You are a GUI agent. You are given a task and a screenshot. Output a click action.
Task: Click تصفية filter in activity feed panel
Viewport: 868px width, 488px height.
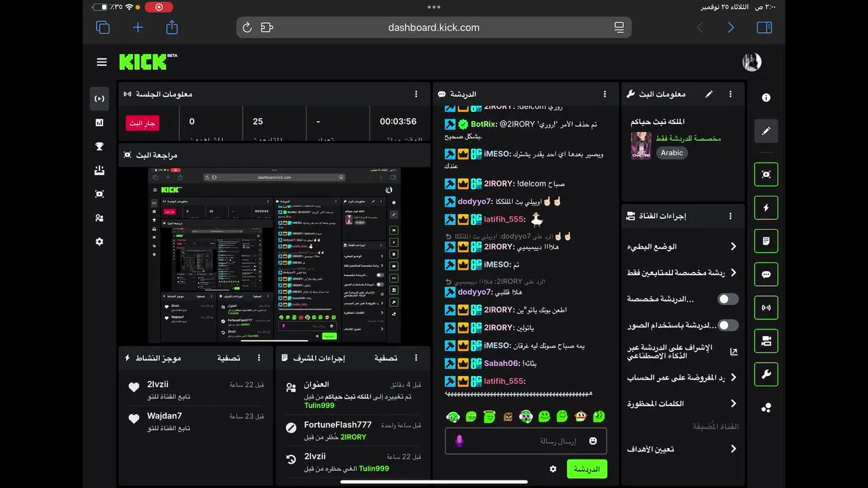pyautogui.click(x=229, y=358)
